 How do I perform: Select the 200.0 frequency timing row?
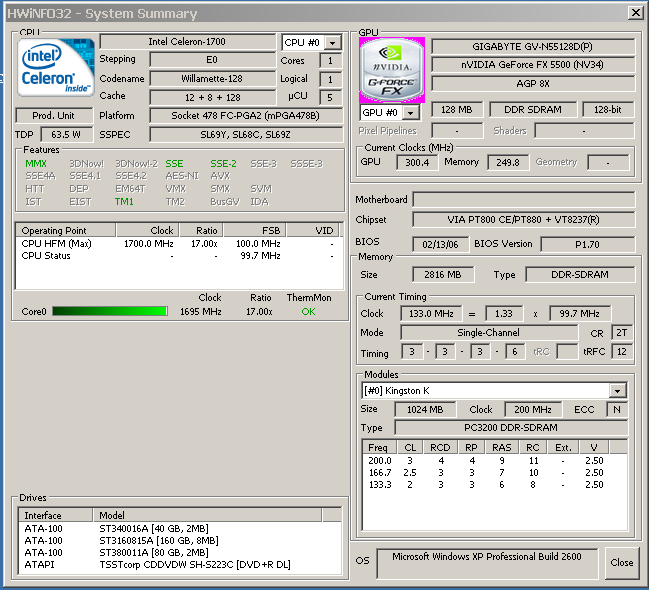pos(495,461)
